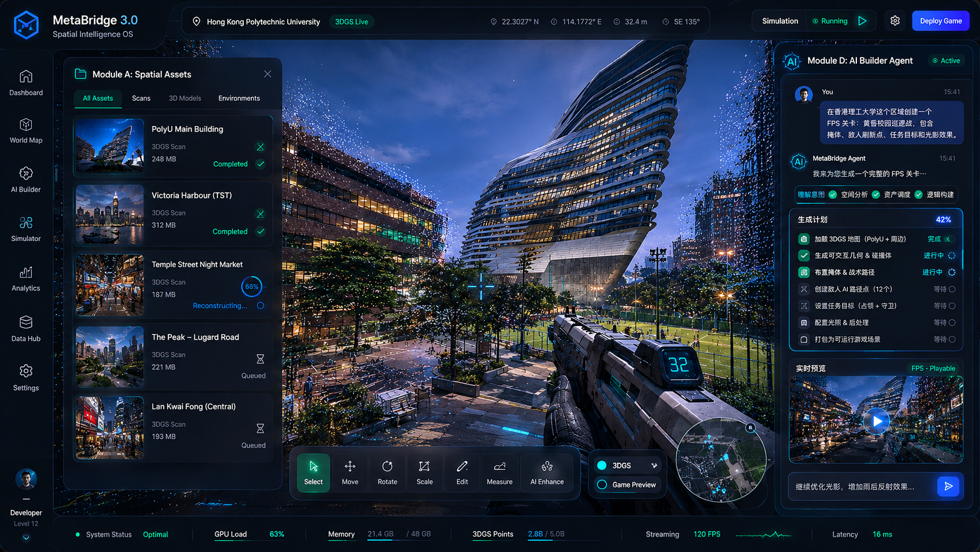Open World Map in sidebar
Screen dimensions: 980x552
click(x=26, y=131)
